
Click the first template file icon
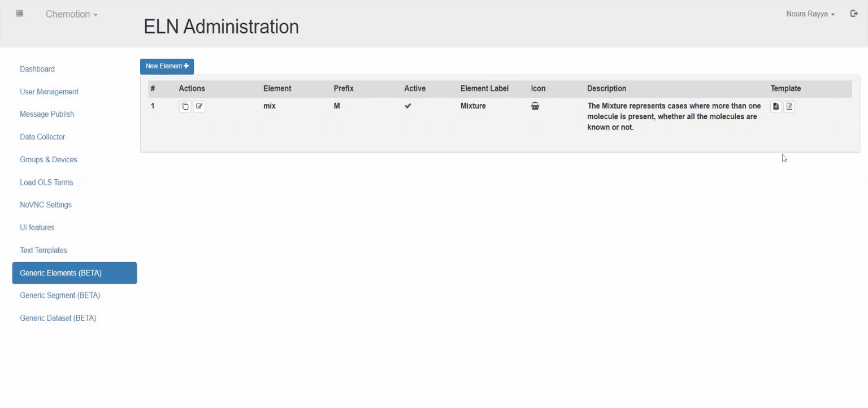coord(776,106)
